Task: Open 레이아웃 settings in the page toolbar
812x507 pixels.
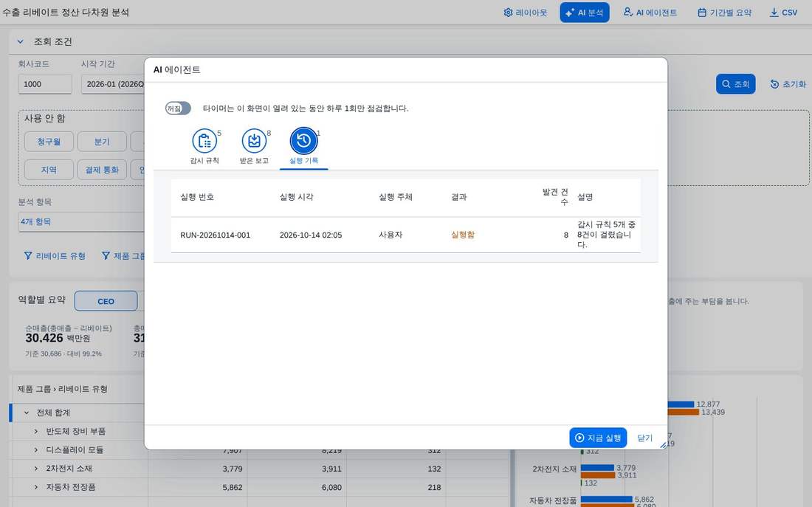Action: (526, 13)
